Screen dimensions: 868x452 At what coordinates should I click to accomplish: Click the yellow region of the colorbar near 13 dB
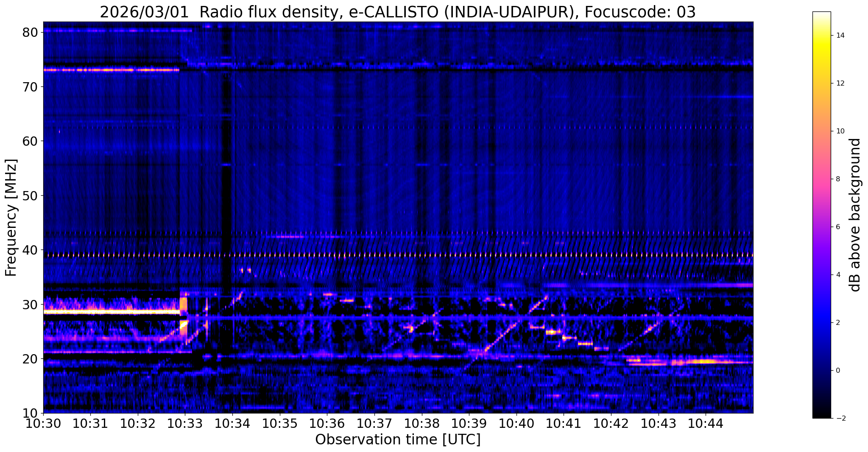[821, 59]
